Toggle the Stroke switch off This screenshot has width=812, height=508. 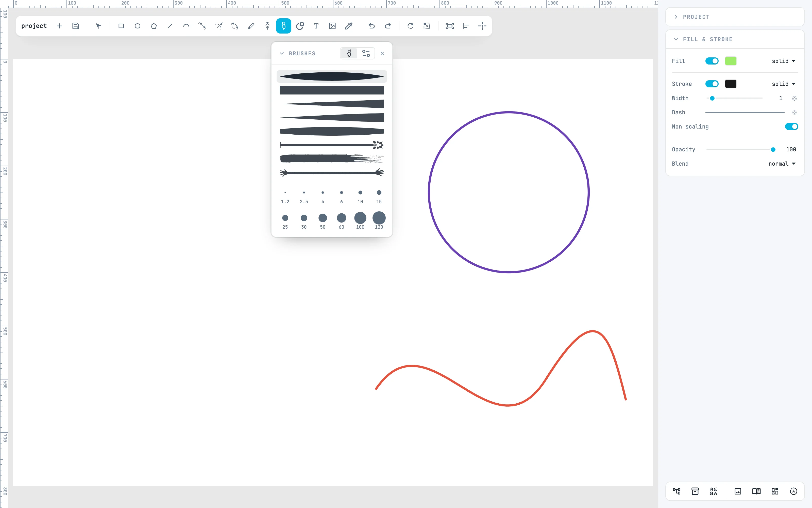click(x=712, y=84)
